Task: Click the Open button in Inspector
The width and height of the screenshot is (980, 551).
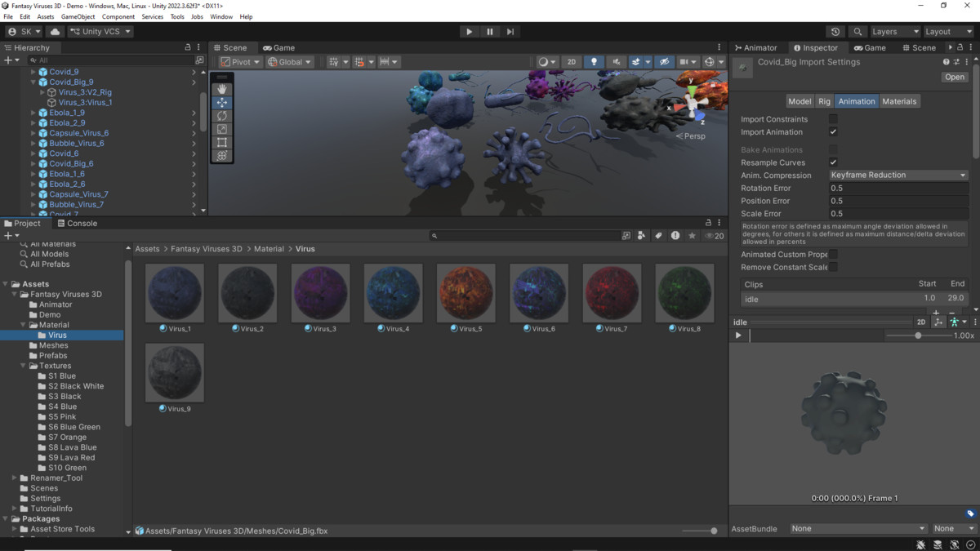Action: 954,77
